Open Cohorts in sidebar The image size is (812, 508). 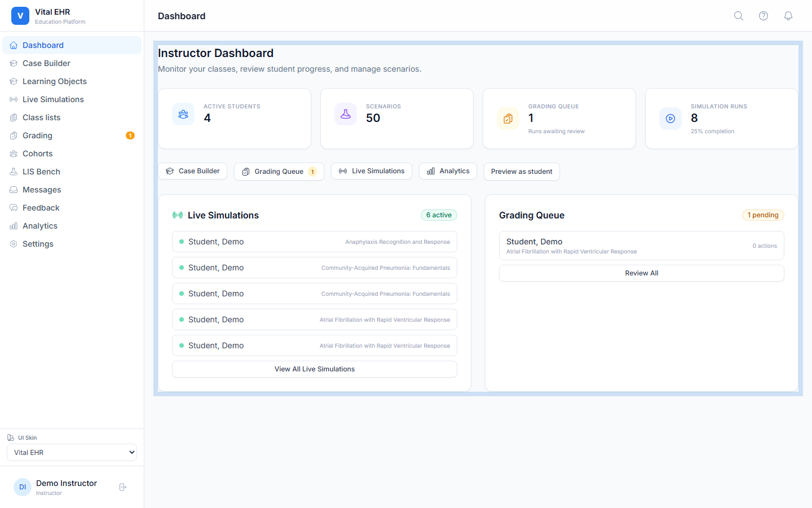pos(72,154)
